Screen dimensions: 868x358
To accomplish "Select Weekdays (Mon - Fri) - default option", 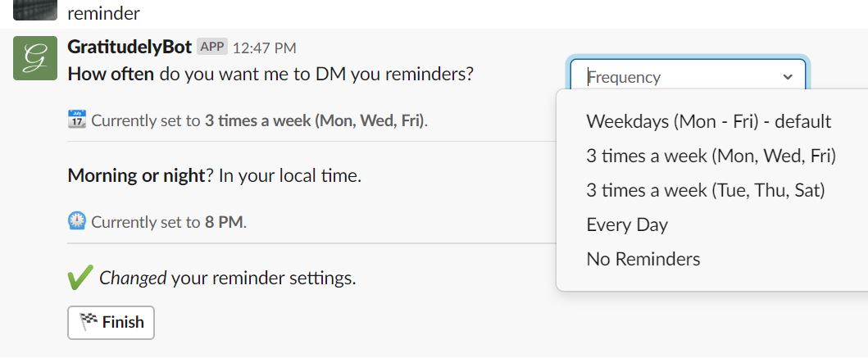I will pos(708,121).
